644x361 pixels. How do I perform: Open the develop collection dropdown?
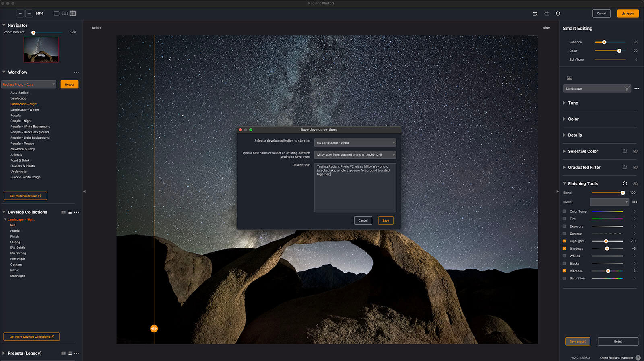355,143
